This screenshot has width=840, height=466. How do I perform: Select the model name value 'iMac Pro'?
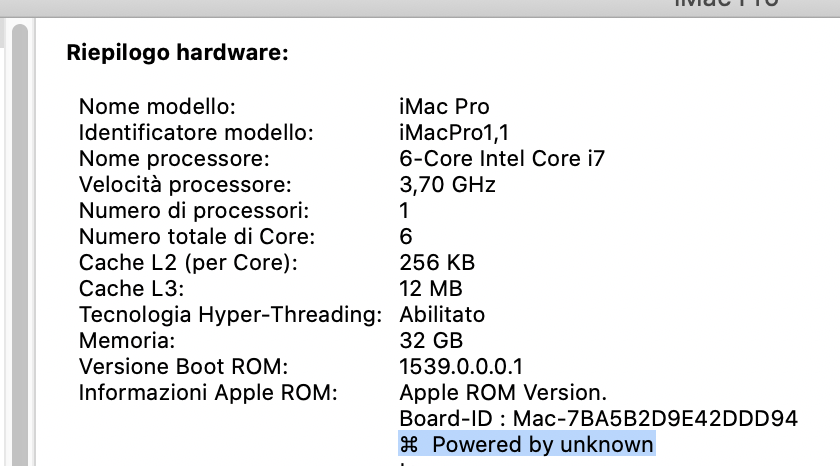tap(444, 107)
